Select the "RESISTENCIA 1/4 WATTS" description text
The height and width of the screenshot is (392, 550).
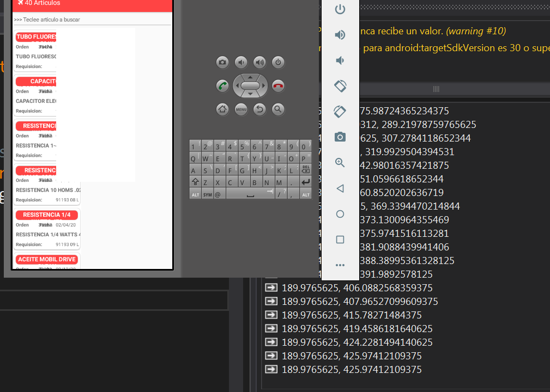click(48, 234)
